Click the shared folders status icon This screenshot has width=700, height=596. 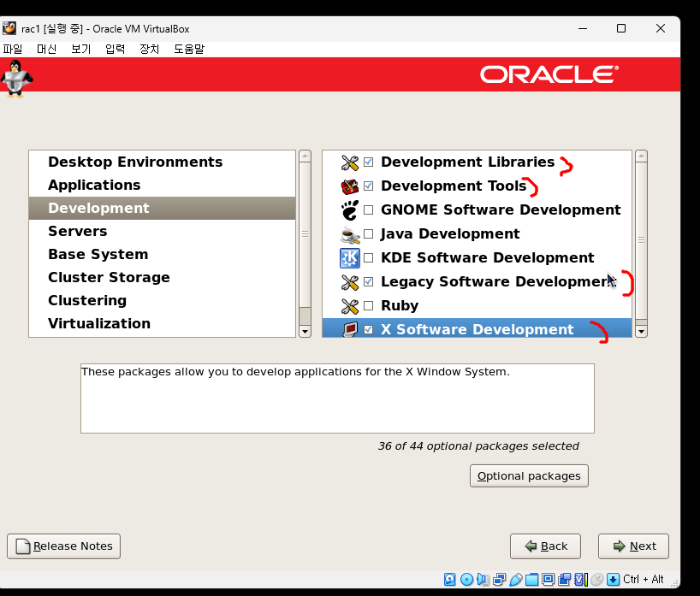531,579
